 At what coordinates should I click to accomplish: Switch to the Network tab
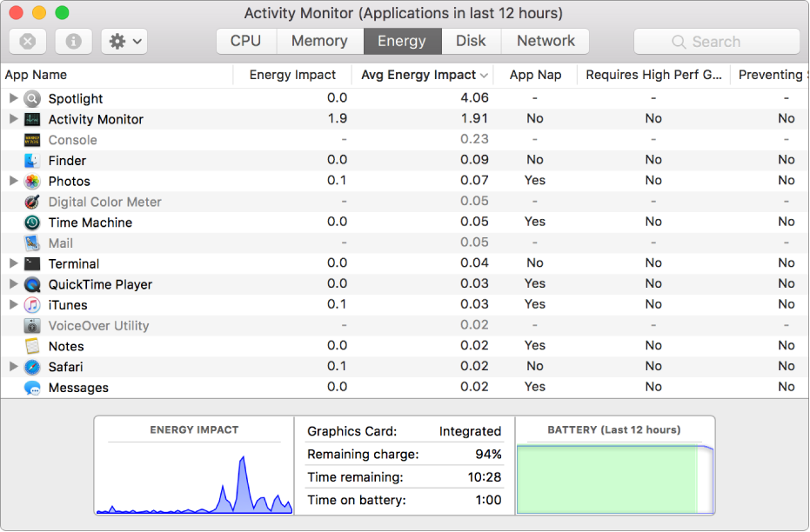coord(546,41)
